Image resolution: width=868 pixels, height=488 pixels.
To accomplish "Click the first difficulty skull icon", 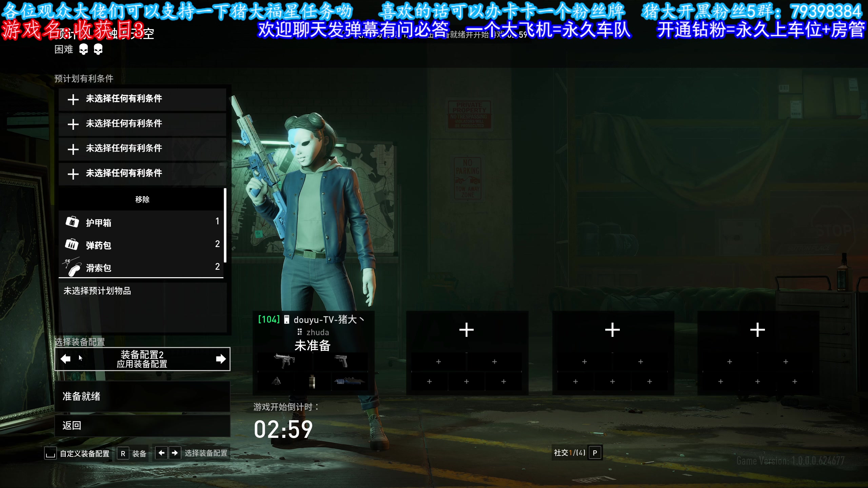I will pyautogui.click(x=83, y=50).
